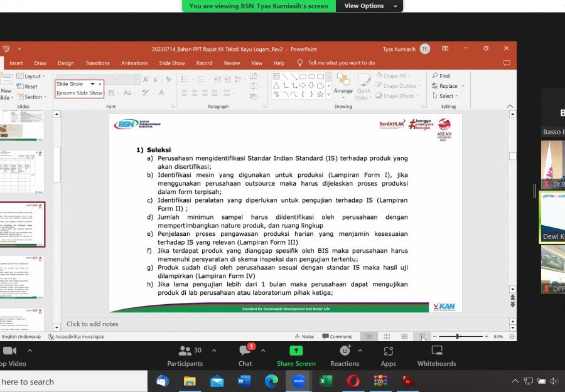This screenshot has width=565, height=392.
Task: Switch to the Review ribbon tab
Action: [232, 63]
